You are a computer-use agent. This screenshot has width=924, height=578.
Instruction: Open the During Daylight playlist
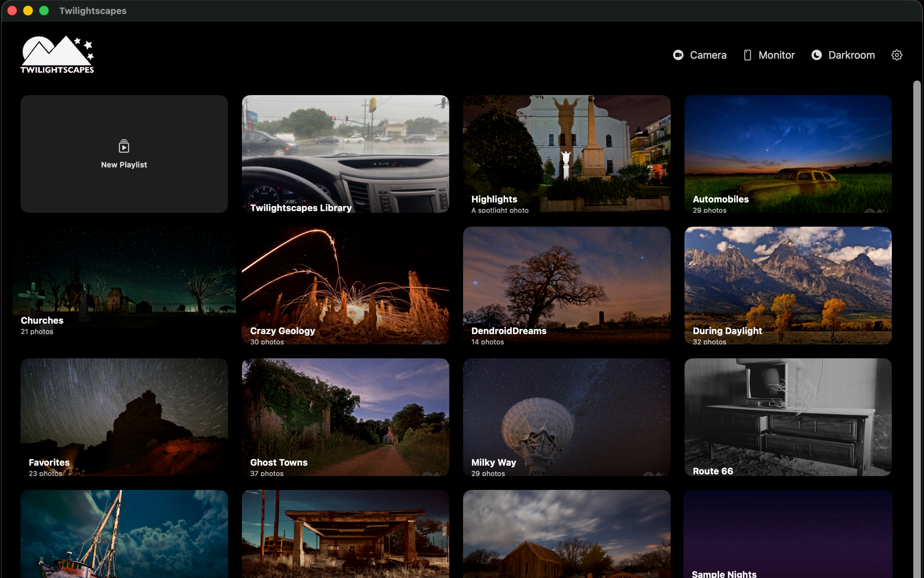(788, 285)
